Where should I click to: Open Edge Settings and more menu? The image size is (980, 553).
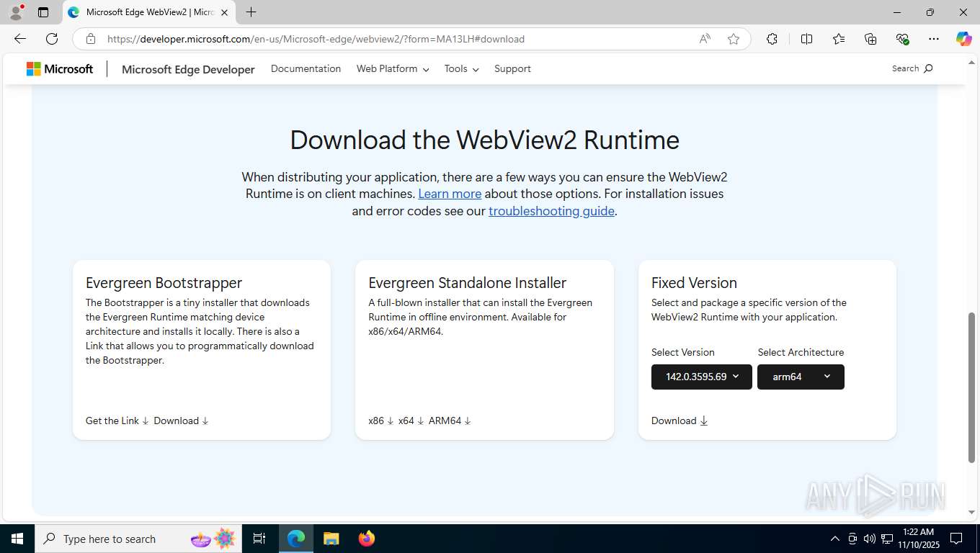click(x=934, y=39)
